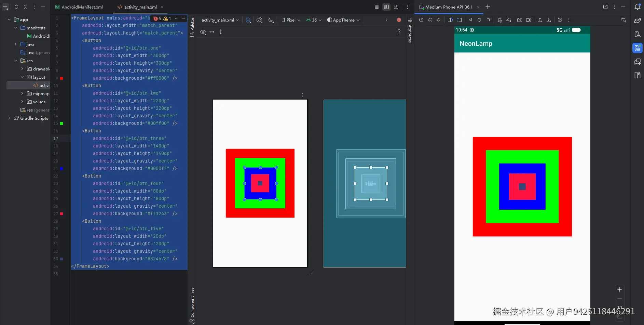Screen dimensions: 644x325
Task: Tap the emulator Overview square icon
Action: (488, 20)
